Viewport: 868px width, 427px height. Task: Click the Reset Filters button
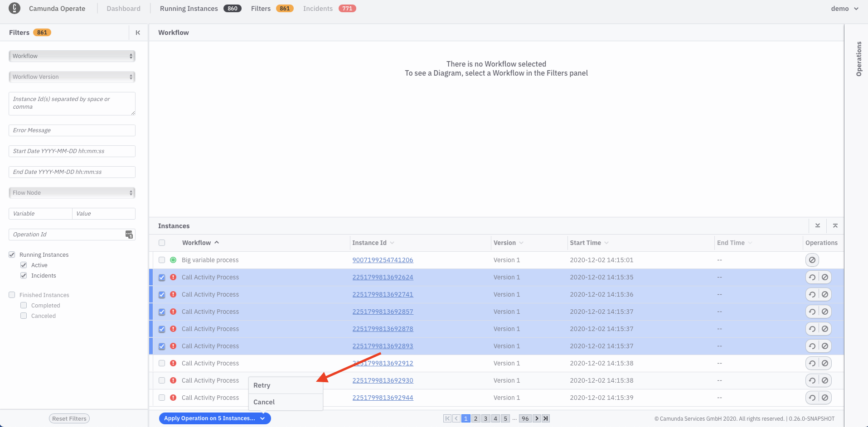point(69,418)
